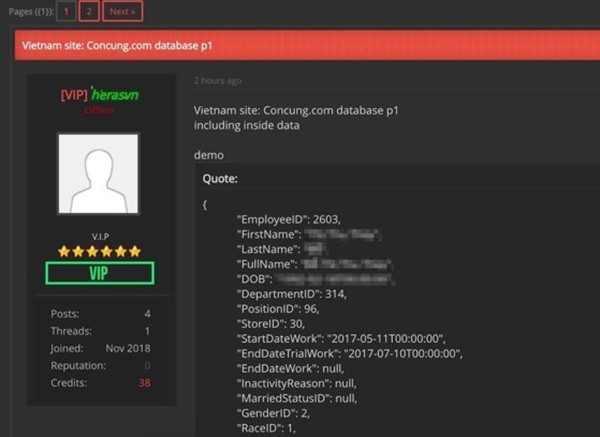Click the Offline status text
600x437 pixels.
(x=99, y=111)
